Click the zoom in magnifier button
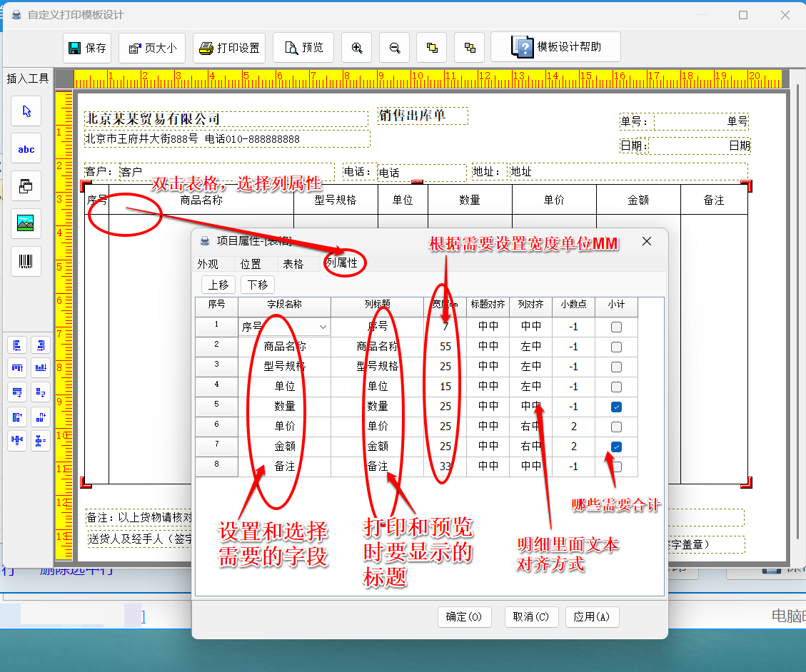The image size is (806, 672). (x=357, y=48)
